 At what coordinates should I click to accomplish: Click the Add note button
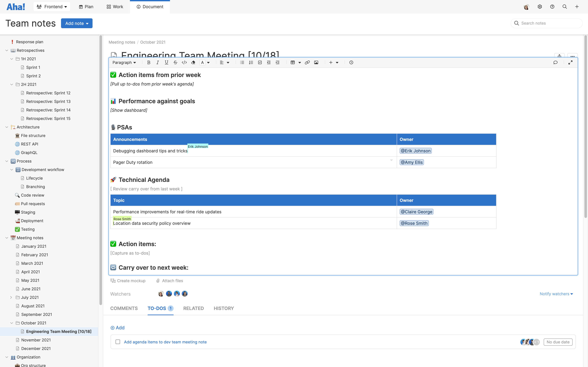(x=77, y=23)
